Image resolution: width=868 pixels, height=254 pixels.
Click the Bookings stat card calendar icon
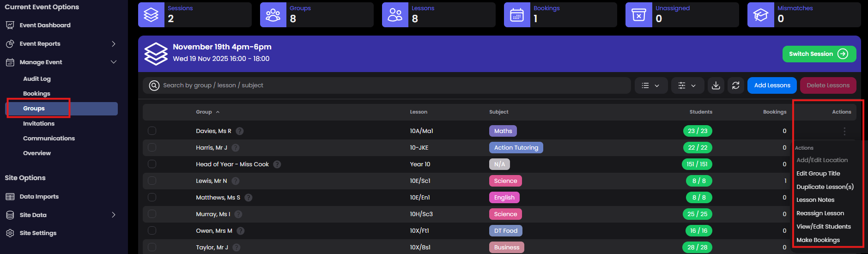pyautogui.click(x=517, y=15)
